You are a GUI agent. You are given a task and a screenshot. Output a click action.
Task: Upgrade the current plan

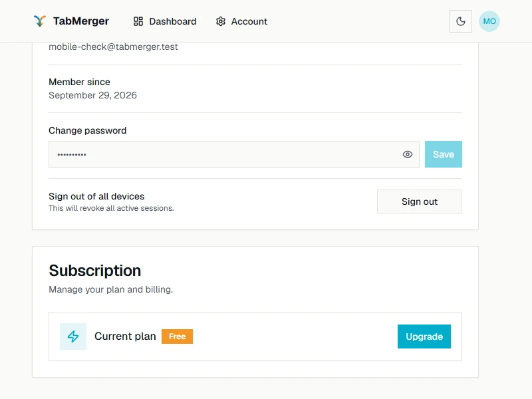424,336
